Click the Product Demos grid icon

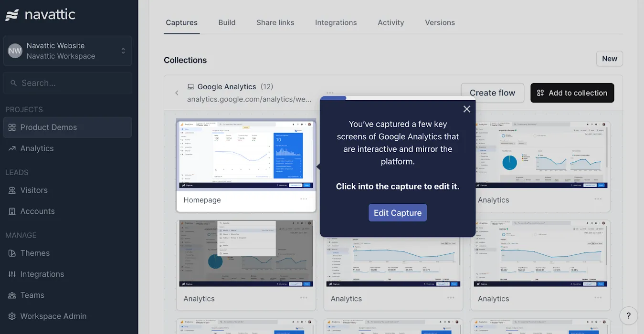point(12,127)
